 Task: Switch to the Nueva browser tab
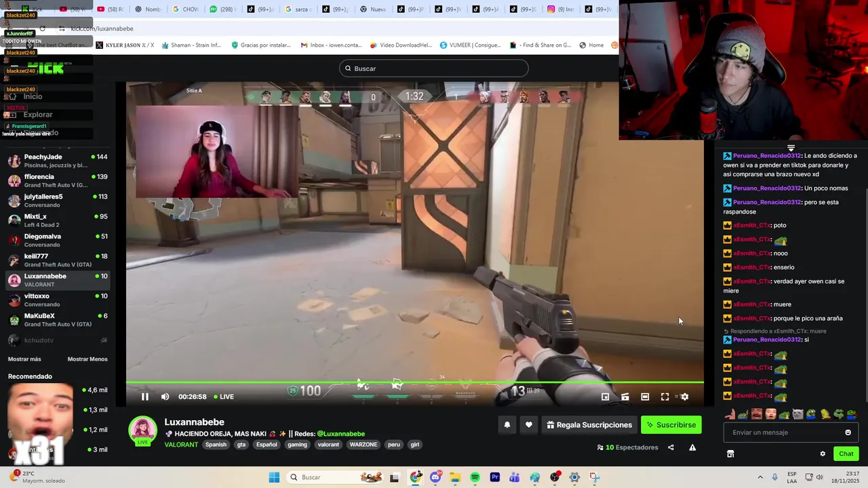[x=373, y=9]
